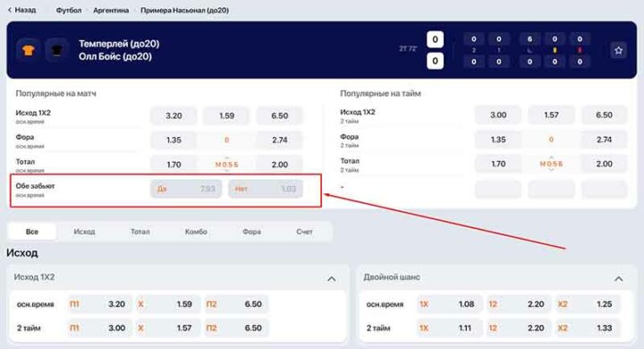Click the black away team jersey icon
The width and height of the screenshot is (644, 349).
(x=56, y=51)
